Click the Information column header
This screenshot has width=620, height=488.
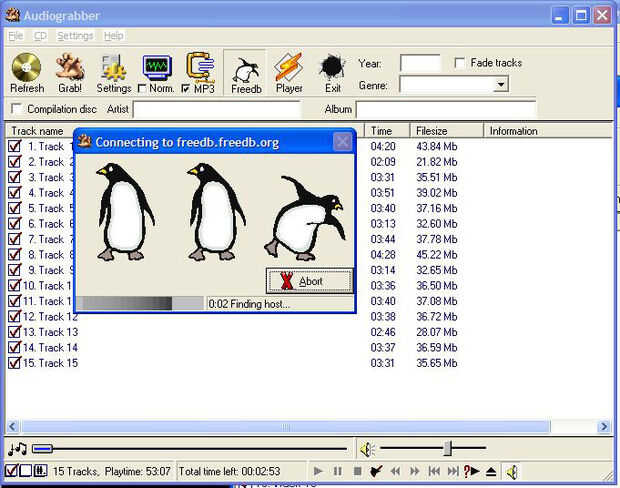click(548, 131)
